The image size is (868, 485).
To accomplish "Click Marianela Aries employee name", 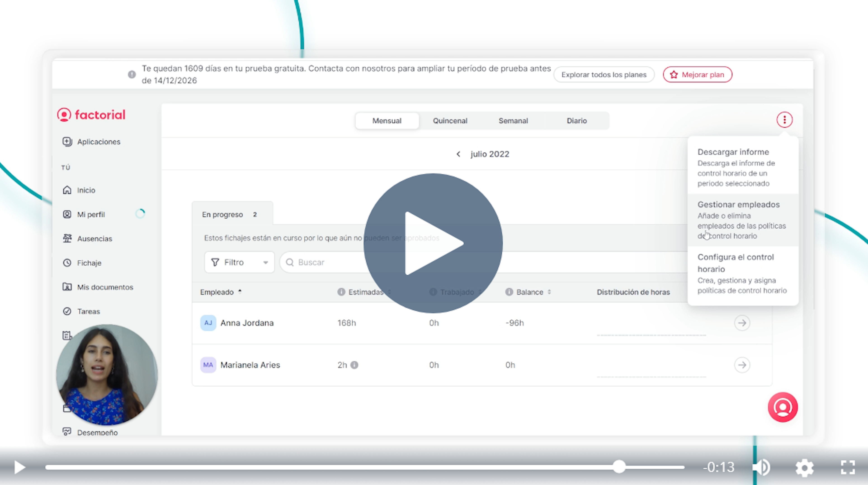I will coord(250,365).
